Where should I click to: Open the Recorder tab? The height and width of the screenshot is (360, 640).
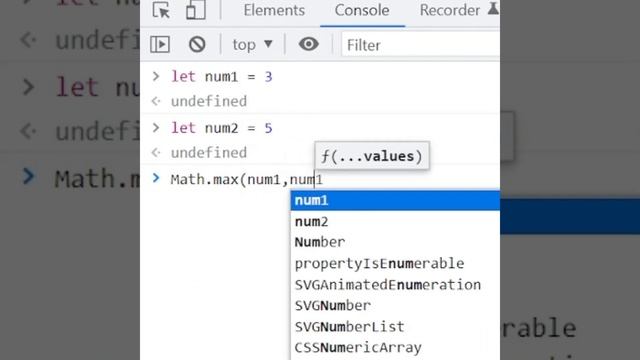tap(450, 10)
